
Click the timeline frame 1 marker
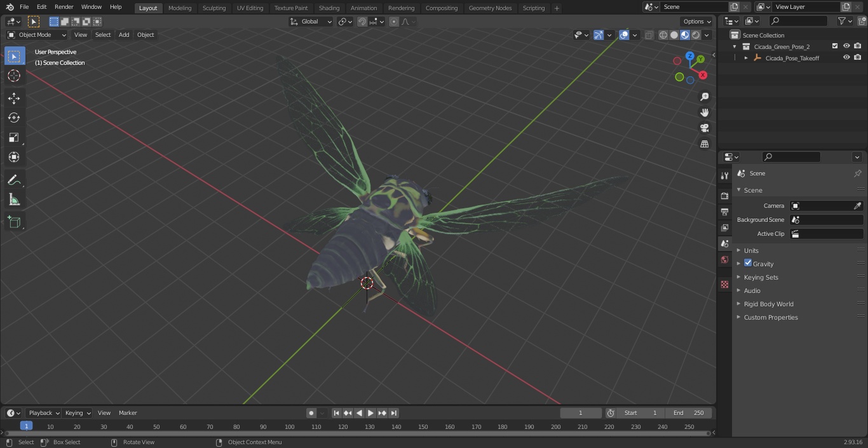[26, 426]
